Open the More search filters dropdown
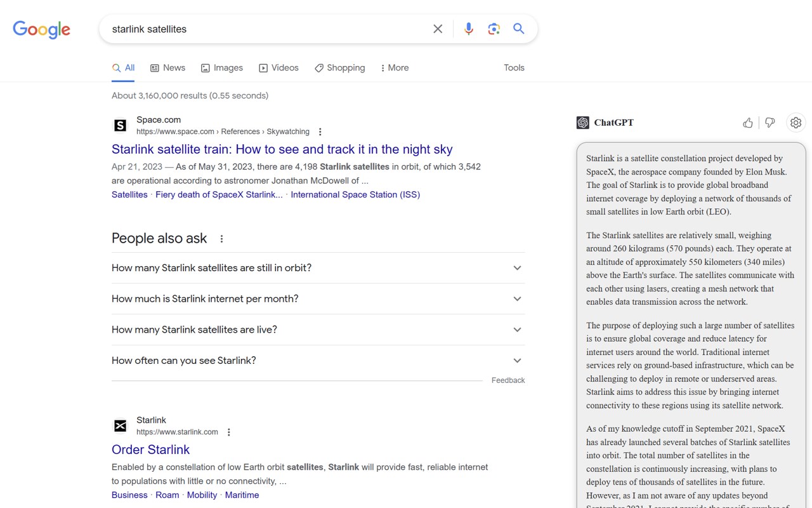The height and width of the screenshot is (508, 812). pyautogui.click(x=394, y=68)
